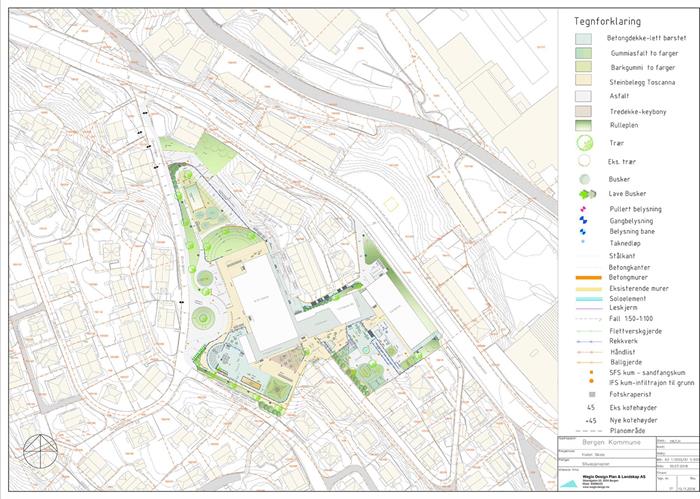Image resolution: width=700 pixels, height=499 pixels.
Task: Click the Barkgummi to farger swatch
Action: click(x=582, y=67)
